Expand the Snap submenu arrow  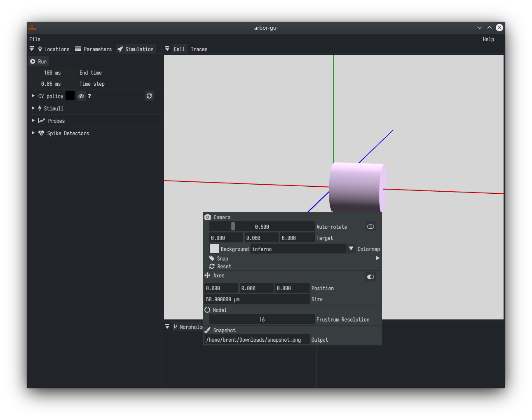(377, 258)
